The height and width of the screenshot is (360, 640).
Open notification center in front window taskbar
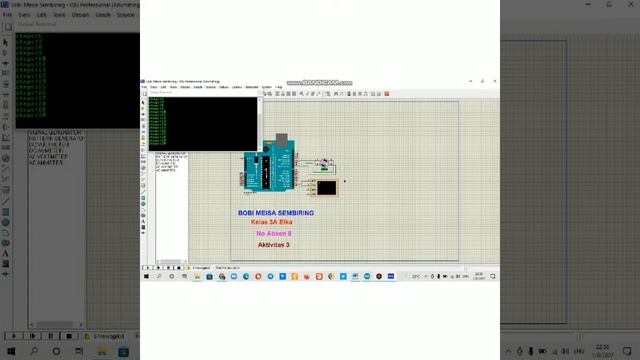(x=493, y=276)
